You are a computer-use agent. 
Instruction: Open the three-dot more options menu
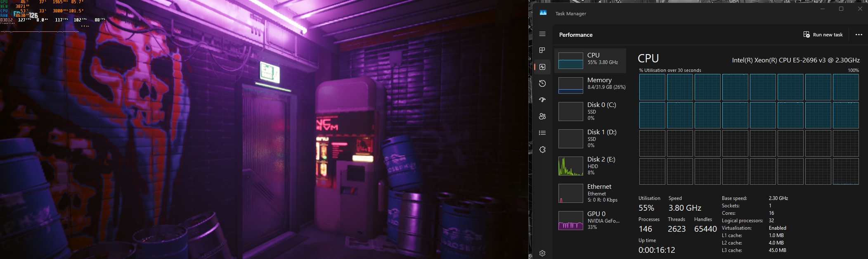859,35
